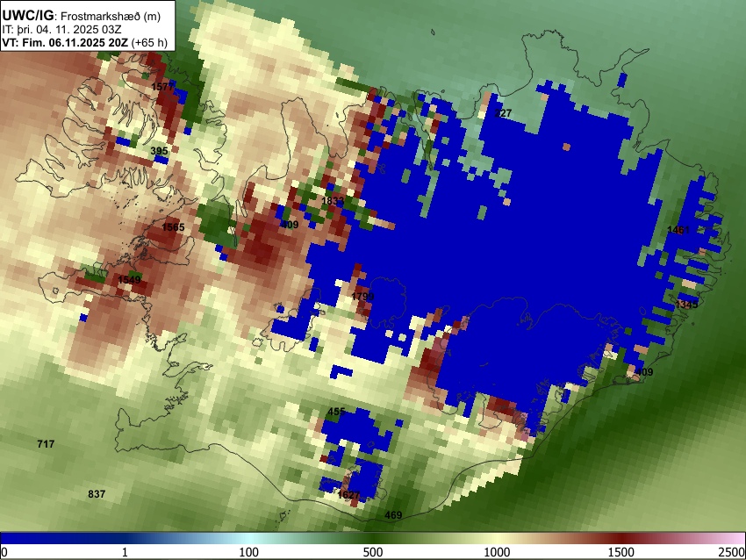Click the map value label 1549
Viewport: 746px width, 560px height.
(129, 279)
